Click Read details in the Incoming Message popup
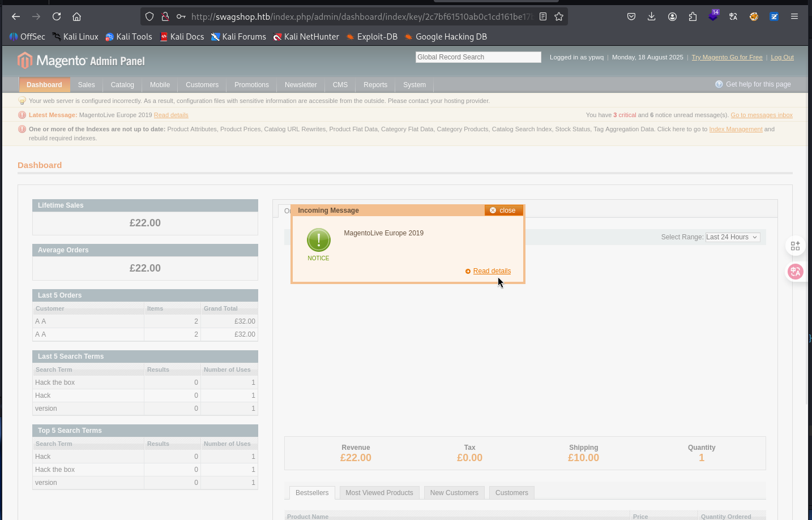Viewport: 812px width, 520px height. [x=492, y=271]
